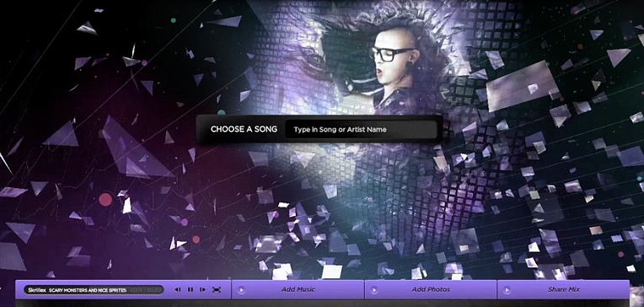Toggle fullscreen mode icon
This screenshot has width=644, height=307.
coord(217,290)
